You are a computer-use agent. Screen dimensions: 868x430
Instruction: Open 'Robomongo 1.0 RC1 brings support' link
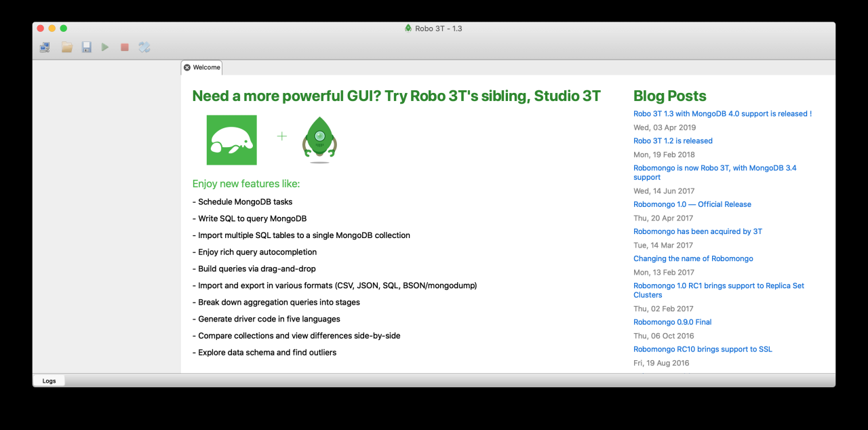pyautogui.click(x=719, y=290)
